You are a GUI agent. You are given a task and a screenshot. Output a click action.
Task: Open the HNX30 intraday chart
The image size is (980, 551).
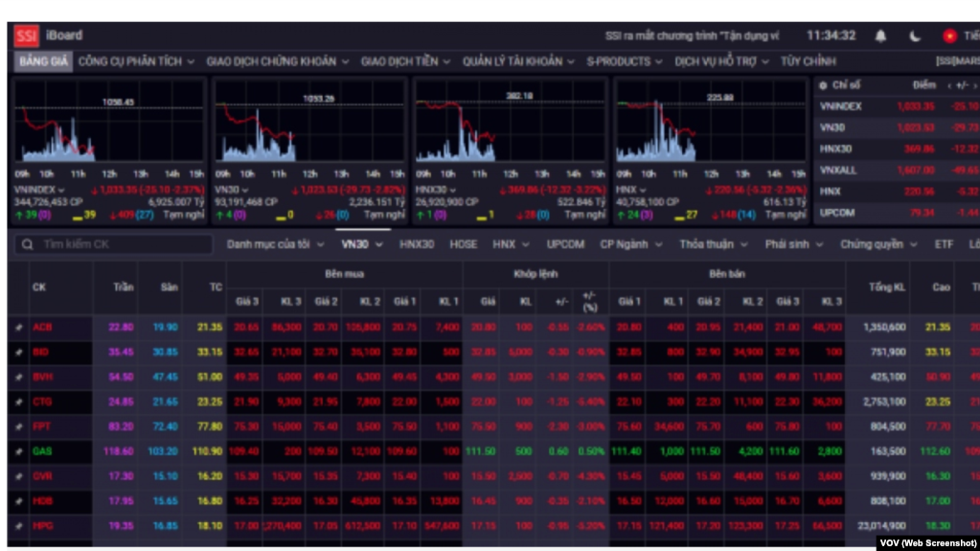click(511, 123)
